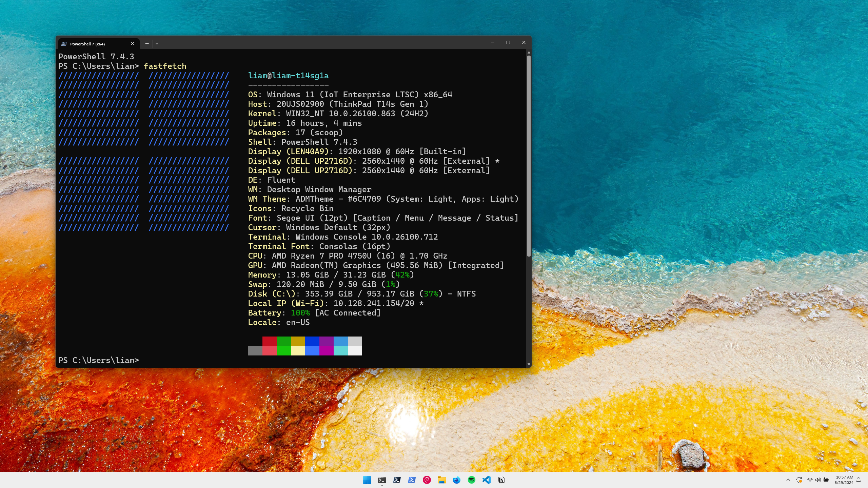Show hidden tray icons with the chevron
The width and height of the screenshot is (868, 488).
[788, 480]
